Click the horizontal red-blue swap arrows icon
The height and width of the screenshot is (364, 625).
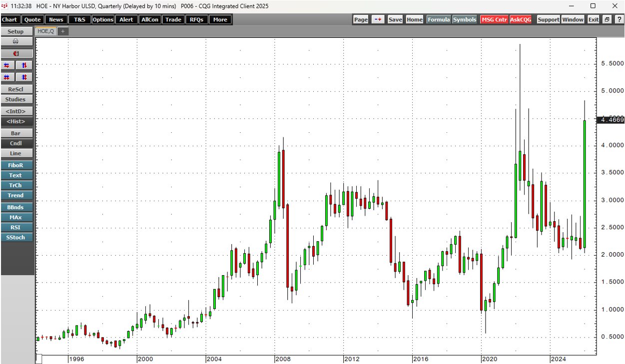pos(7,65)
